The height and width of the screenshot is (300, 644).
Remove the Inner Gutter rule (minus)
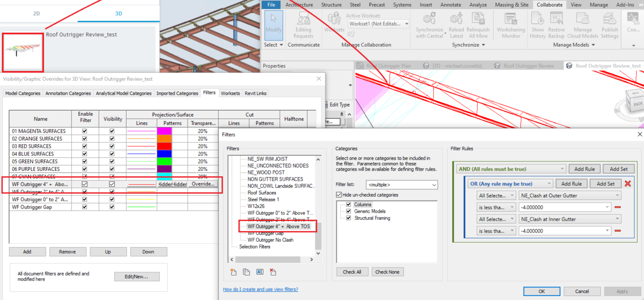618,231
